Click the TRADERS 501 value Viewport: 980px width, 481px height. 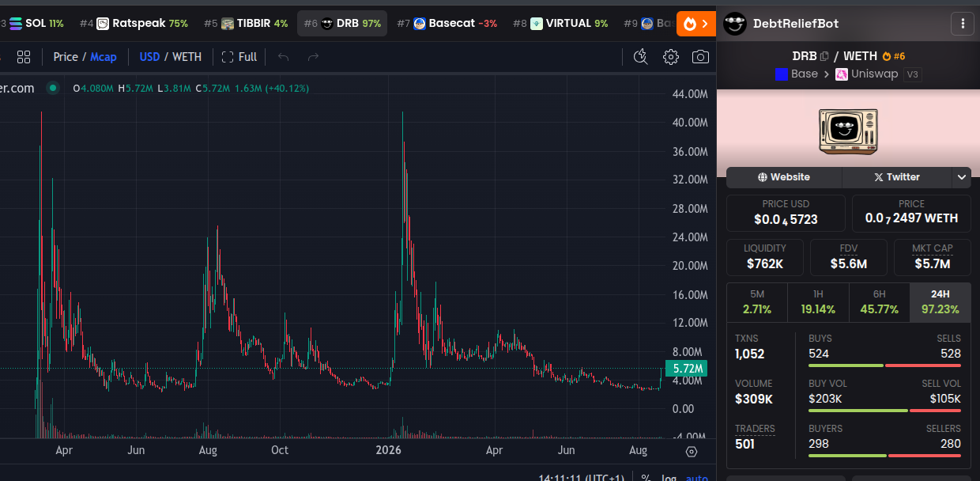click(744, 444)
